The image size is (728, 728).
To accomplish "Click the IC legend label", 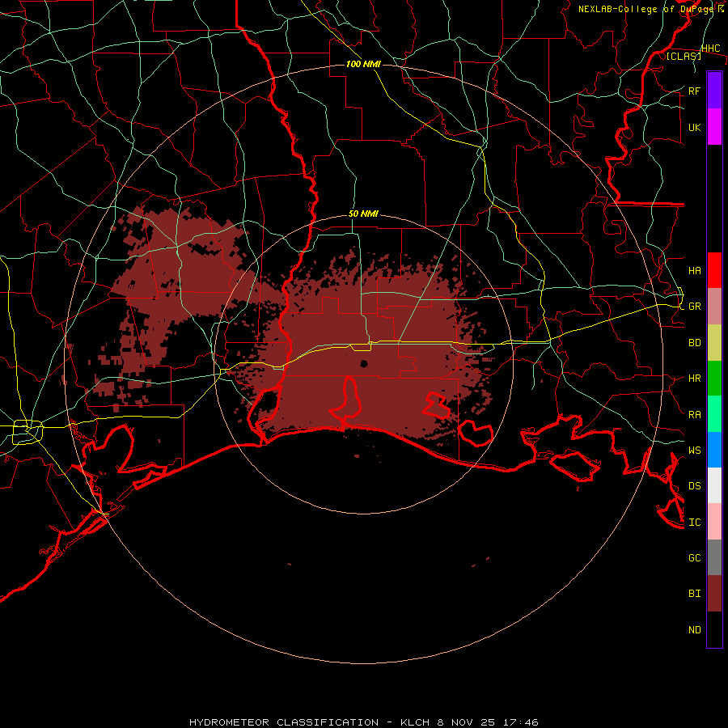I will [x=694, y=523].
